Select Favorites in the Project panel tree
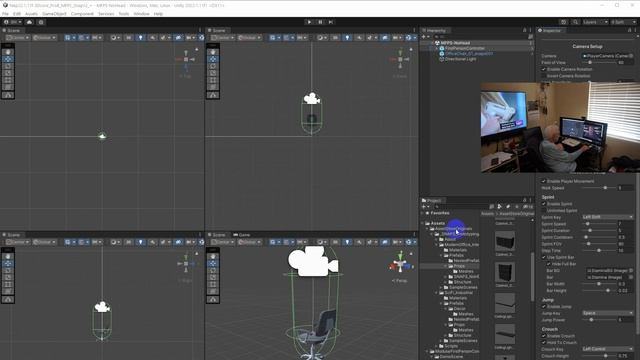 coord(440,213)
